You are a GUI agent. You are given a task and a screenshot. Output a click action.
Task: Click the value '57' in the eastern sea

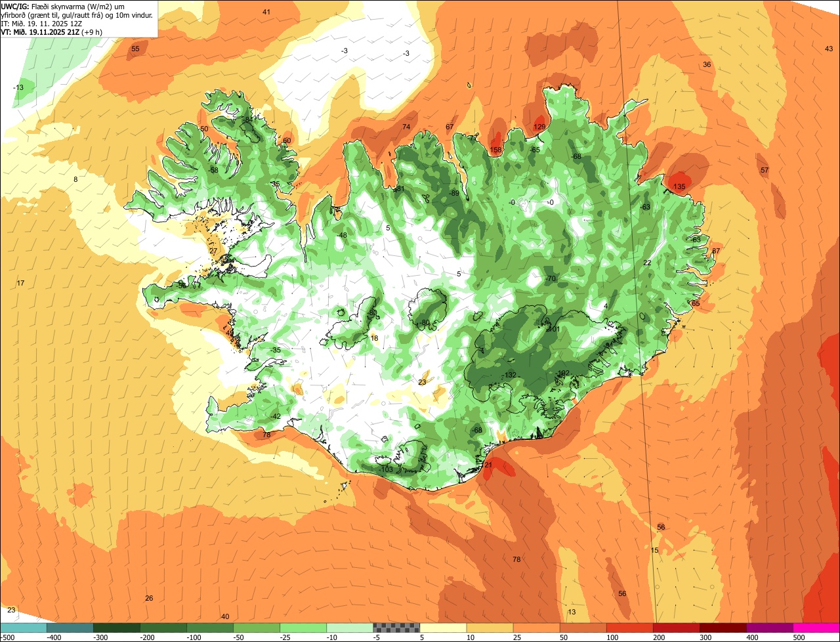pyautogui.click(x=765, y=170)
